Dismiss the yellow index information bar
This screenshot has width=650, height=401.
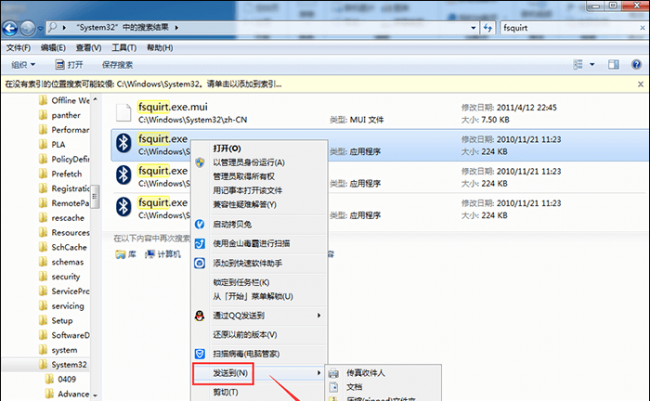click(640, 84)
